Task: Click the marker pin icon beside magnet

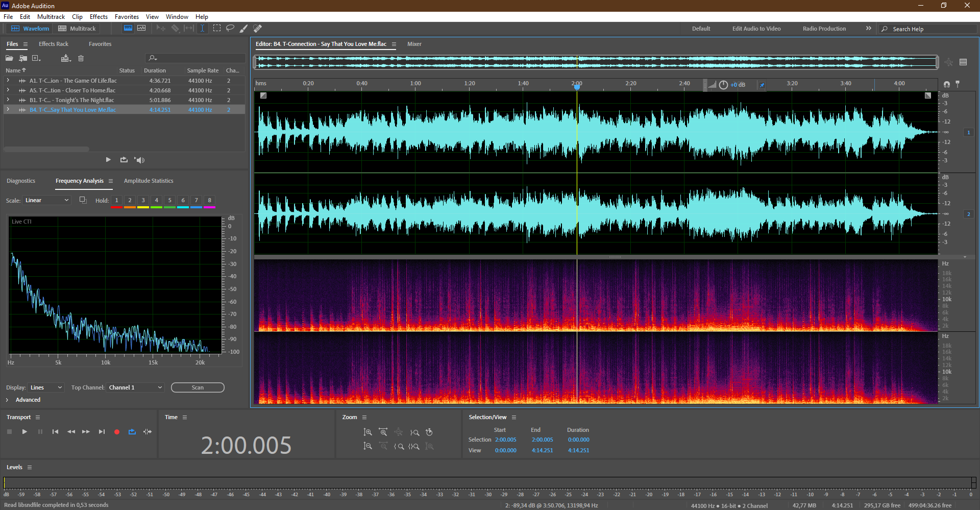Action: (958, 84)
